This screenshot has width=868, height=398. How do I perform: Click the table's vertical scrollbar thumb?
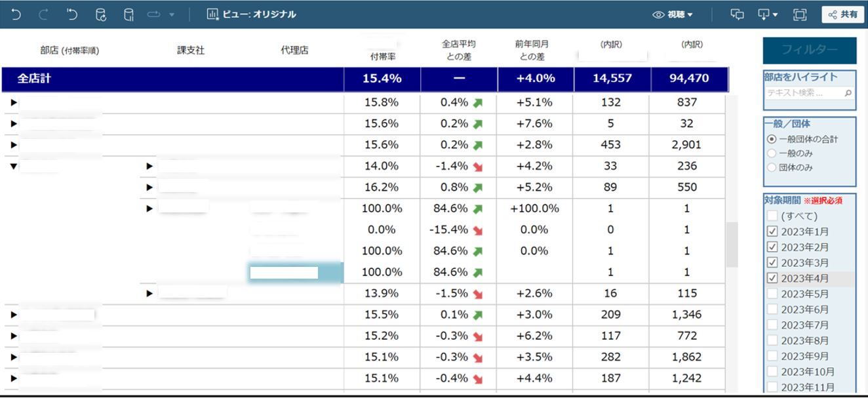click(x=732, y=245)
